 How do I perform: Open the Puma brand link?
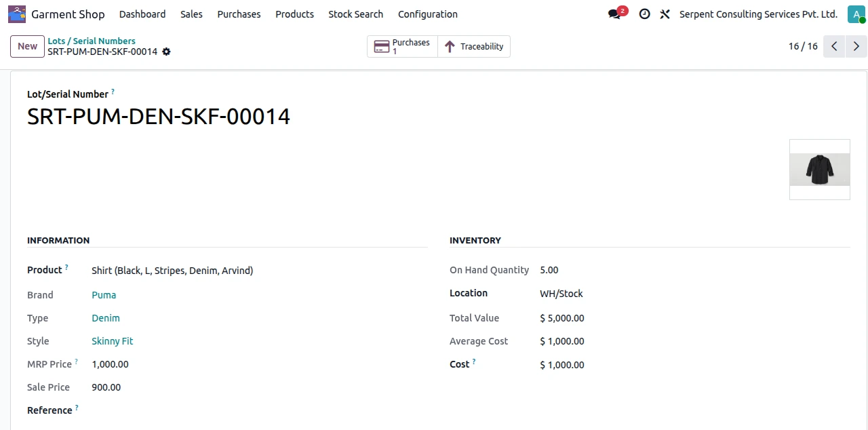click(104, 295)
